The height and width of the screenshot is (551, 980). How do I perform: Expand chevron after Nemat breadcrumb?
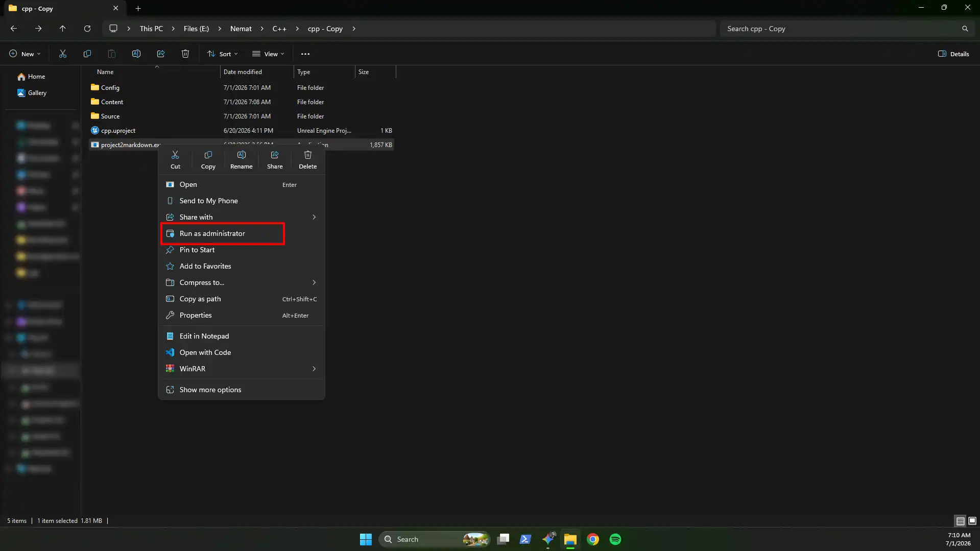pyautogui.click(x=262, y=29)
